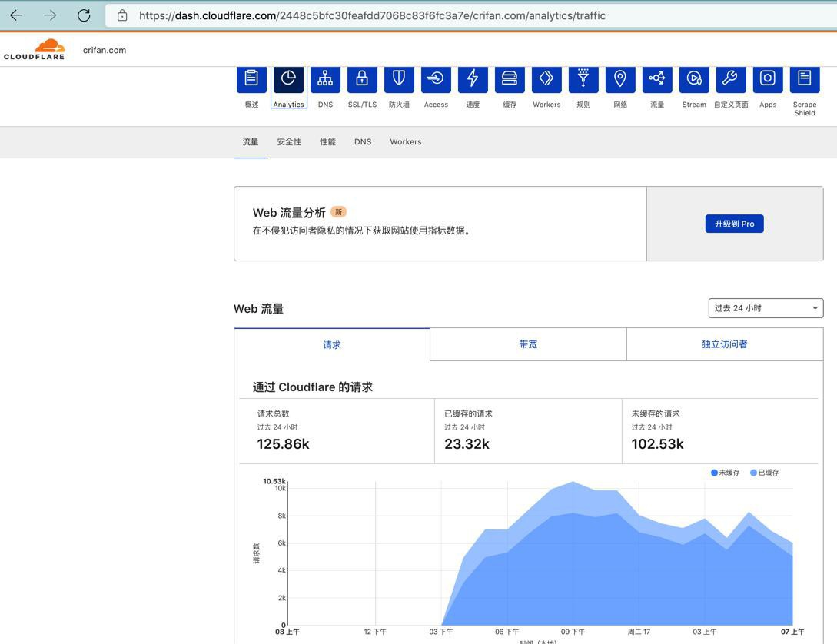
Task: Click the browser address bar URL
Action: pos(372,15)
